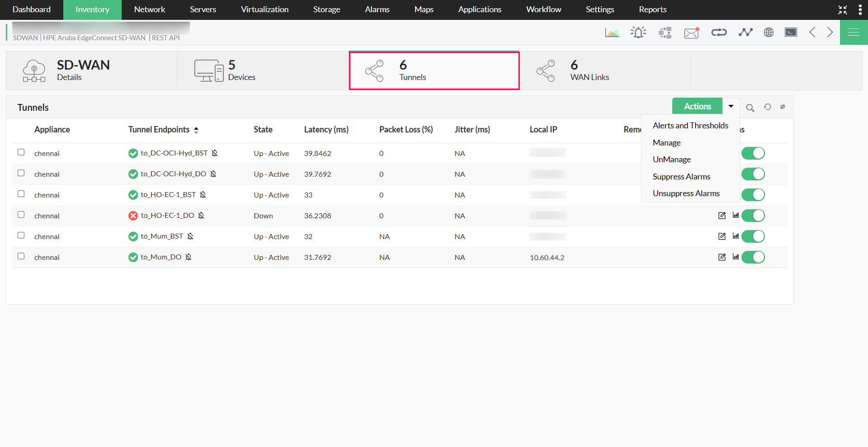
Task: Choose Alerts and Thresholds from Actions menu
Action: coord(690,126)
